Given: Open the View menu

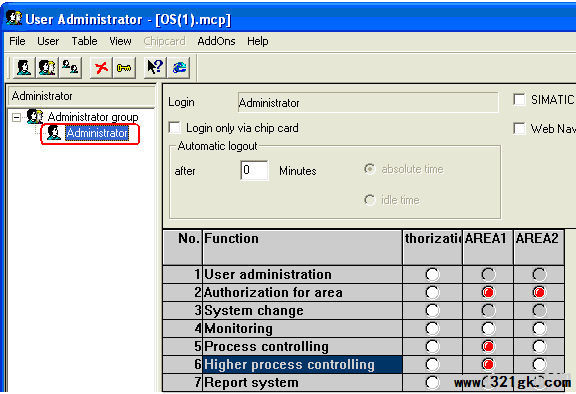Looking at the screenshot, I should pos(120,41).
